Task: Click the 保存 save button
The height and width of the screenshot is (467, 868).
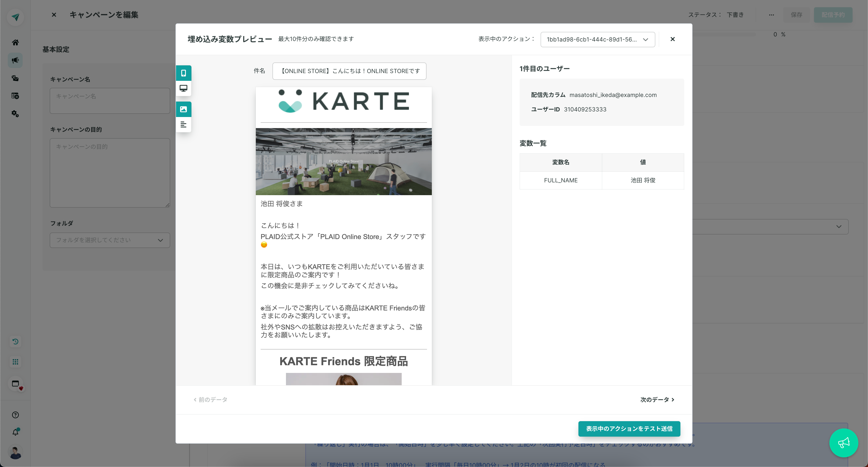Action: tap(796, 15)
